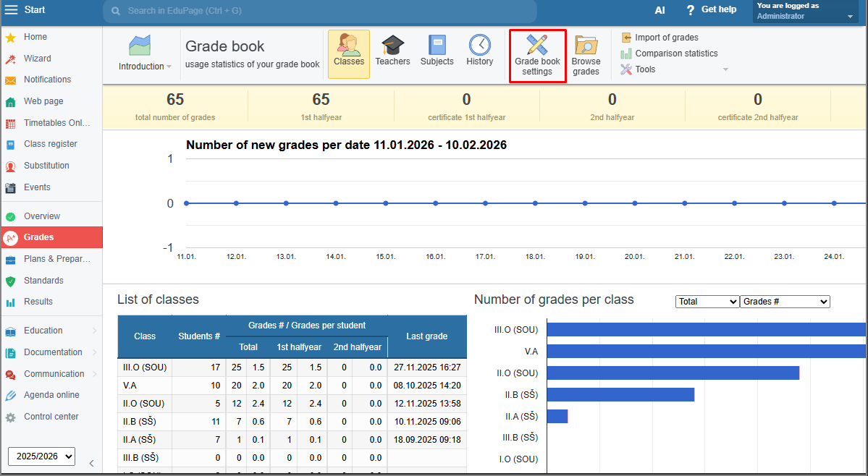Click the Search in EduPage field
868x476 pixels.
(319, 11)
